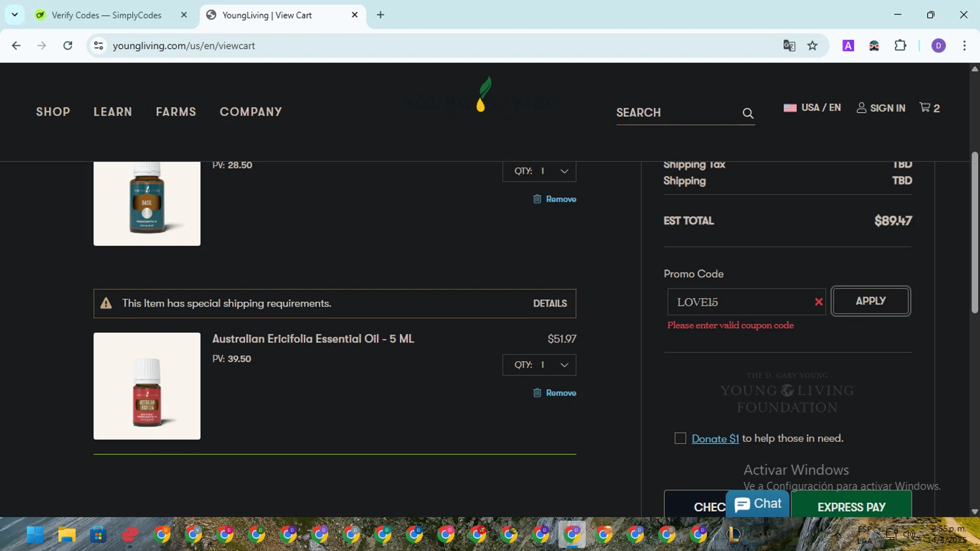The image size is (980, 551).
Task: Bookmark this page with the star icon
Action: (812, 46)
